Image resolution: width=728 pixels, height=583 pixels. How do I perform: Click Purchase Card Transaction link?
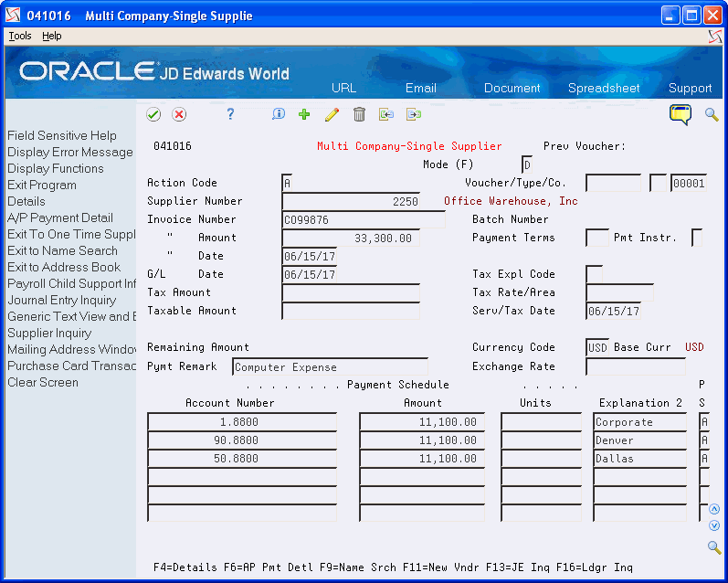pyautogui.click(x=71, y=366)
